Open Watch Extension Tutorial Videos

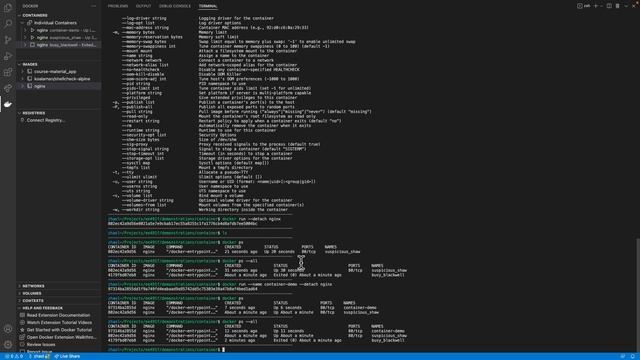[x=59, y=323]
